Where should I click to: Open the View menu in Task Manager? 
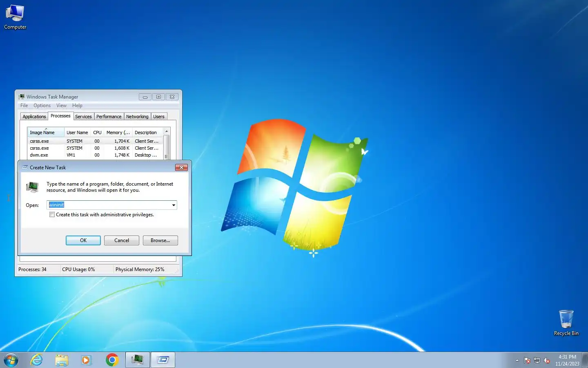click(61, 105)
